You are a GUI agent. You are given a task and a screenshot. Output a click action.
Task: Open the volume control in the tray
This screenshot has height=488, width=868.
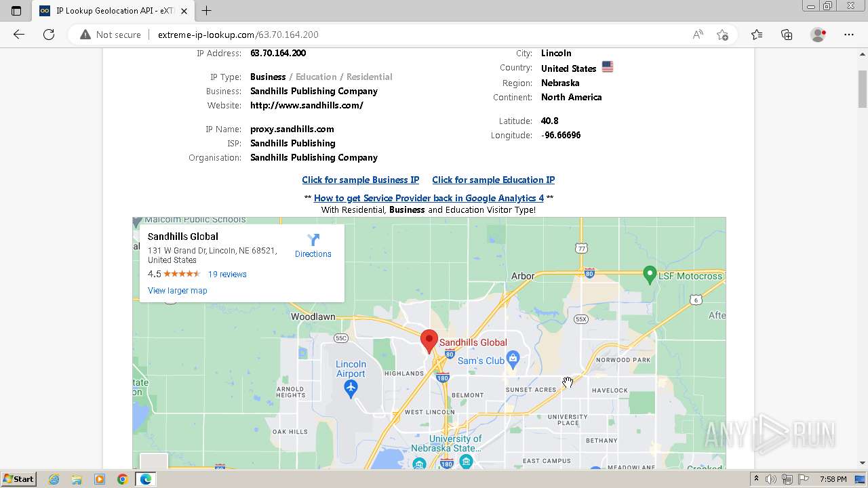click(x=771, y=479)
